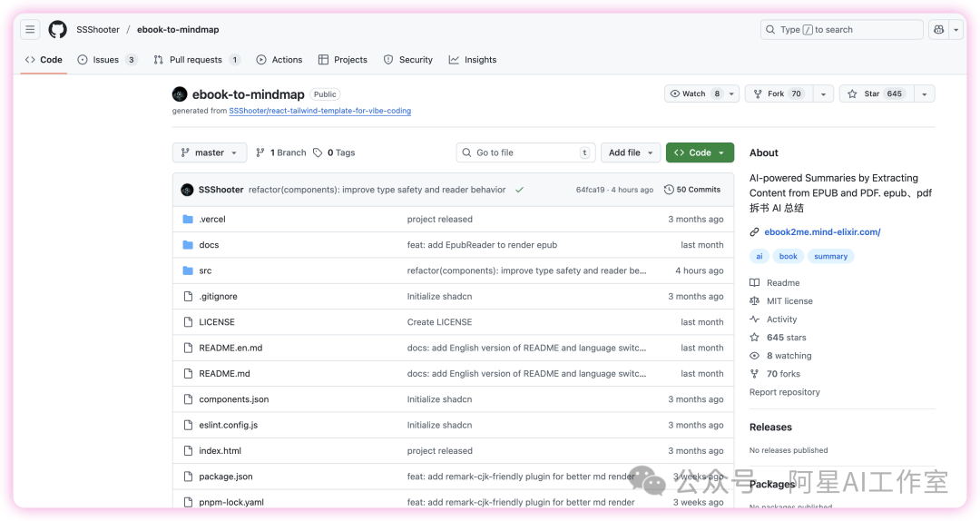980x521 pixels.
Task: Open 'feat: add EpubReader to render epub' commit
Action: click(482, 244)
